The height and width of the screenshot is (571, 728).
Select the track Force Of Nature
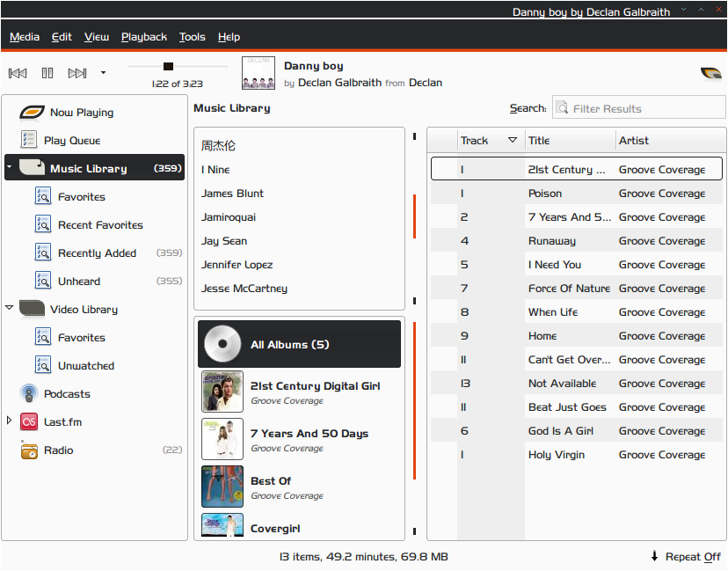point(577,288)
